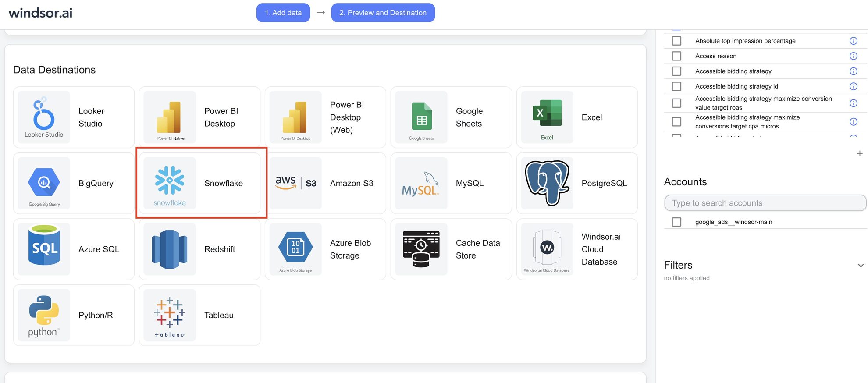Image resolution: width=868 pixels, height=383 pixels.
Task: Click the Accounts section heading
Action: click(x=685, y=182)
